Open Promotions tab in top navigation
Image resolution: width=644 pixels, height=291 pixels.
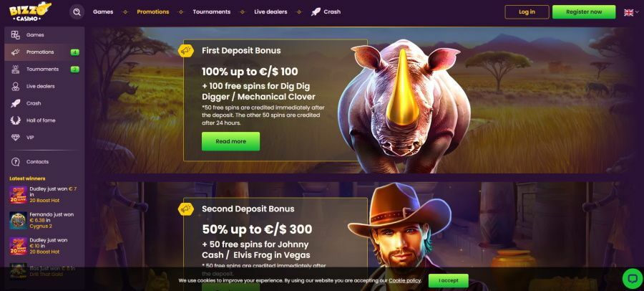tap(153, 12)
